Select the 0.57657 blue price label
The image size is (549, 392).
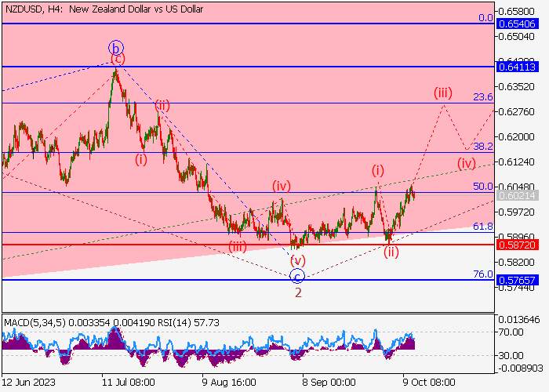[517, 280]
